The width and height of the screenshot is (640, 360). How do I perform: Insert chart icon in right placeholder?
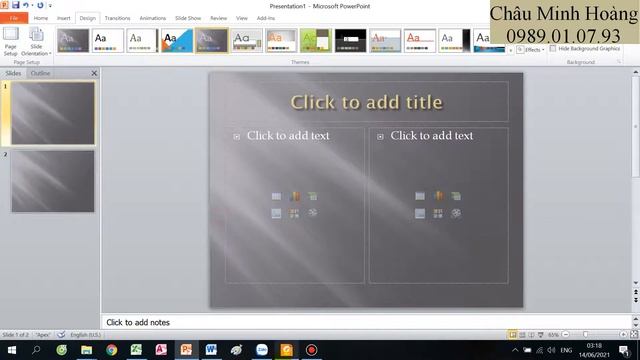coord(438,196)
